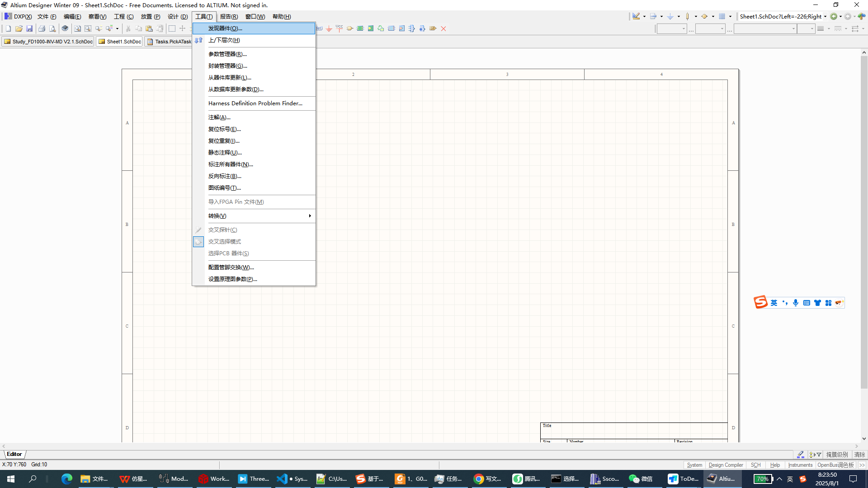Click the Instruments panel button
Image resolution: width=868 pixels, height=488 pixels.
(x=800, y=465)
